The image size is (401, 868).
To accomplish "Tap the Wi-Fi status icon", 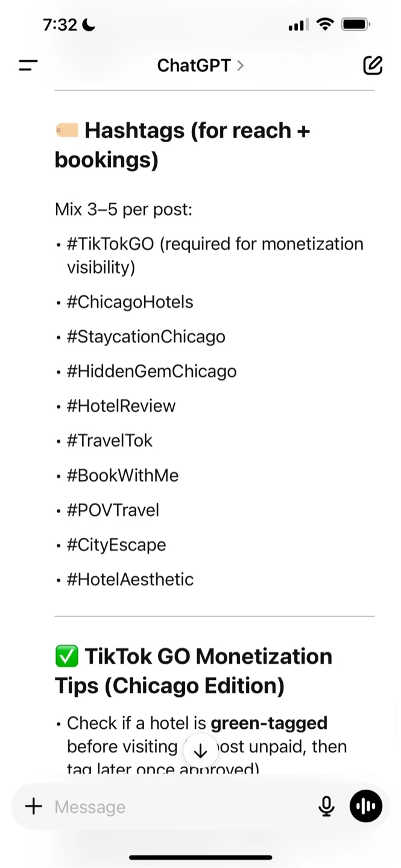I will click(326, 25).
